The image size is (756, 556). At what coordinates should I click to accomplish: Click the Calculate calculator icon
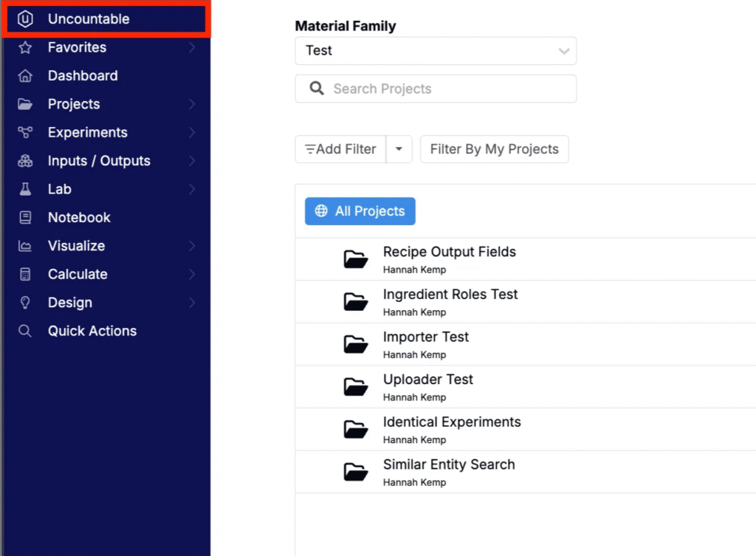pos(25,275)
